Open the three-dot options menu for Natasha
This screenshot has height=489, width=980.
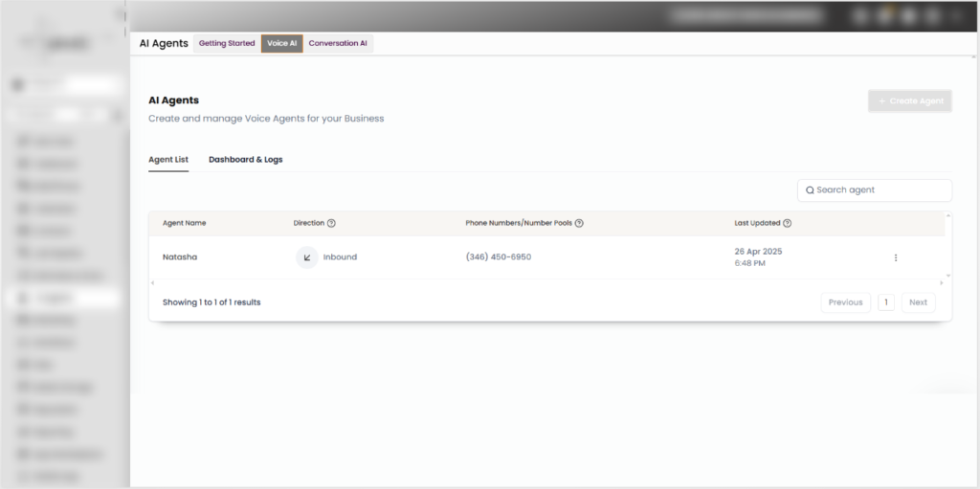[x=896, y=257]
